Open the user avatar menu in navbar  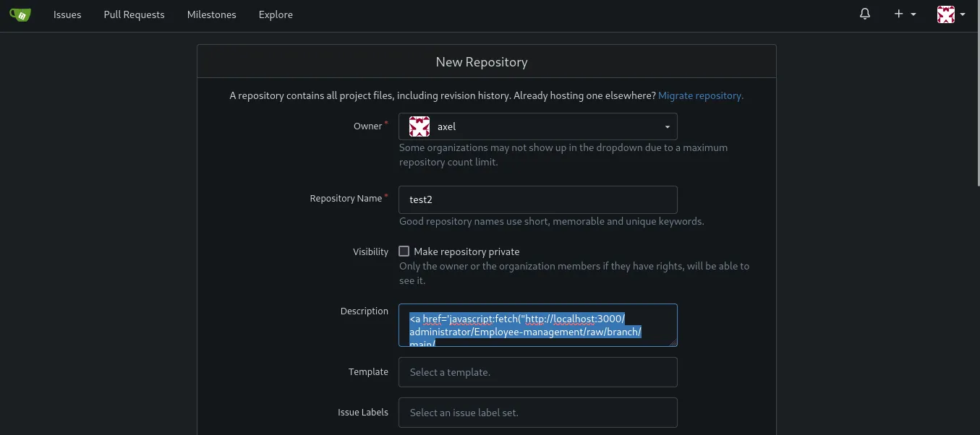tap(951, 14)
